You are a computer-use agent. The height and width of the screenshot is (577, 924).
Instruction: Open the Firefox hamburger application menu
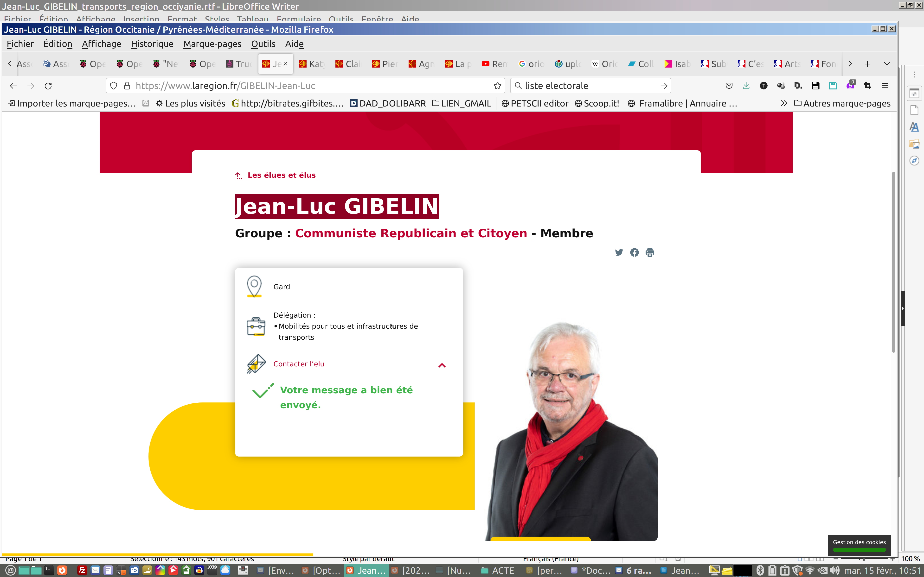(x=885, y=86)
